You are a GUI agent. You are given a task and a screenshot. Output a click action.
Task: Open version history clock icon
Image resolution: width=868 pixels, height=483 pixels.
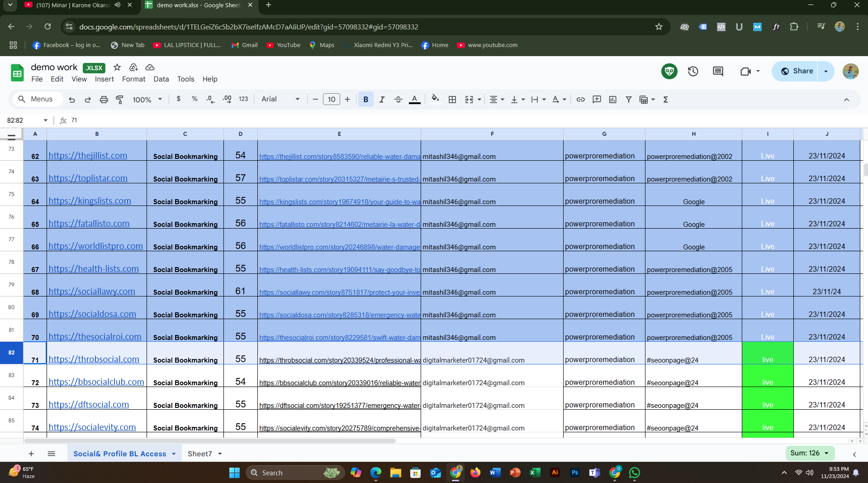(x=693, y=72)
